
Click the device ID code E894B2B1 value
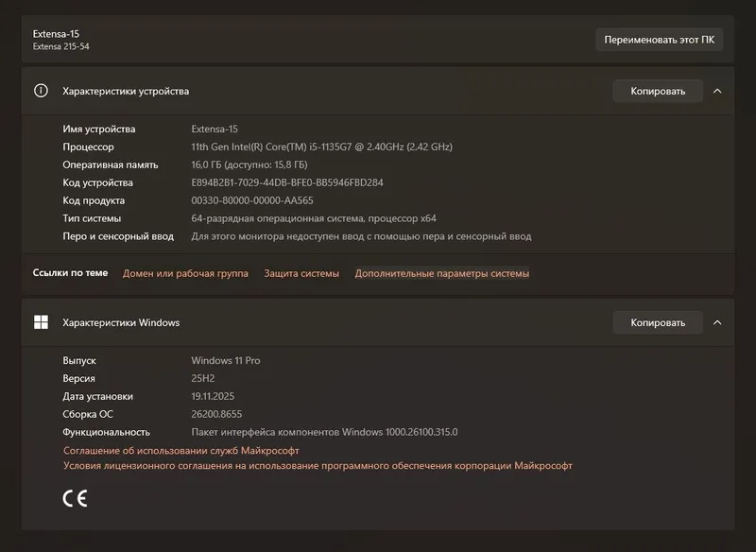coord(287,182)
